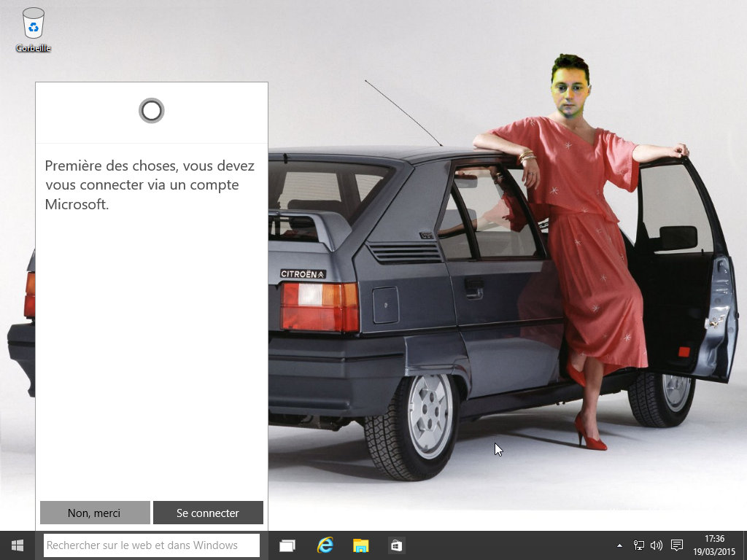Click the Microsoft account sign-in message text
Viewport: 747px width, 560px height.
pos(150,185)
